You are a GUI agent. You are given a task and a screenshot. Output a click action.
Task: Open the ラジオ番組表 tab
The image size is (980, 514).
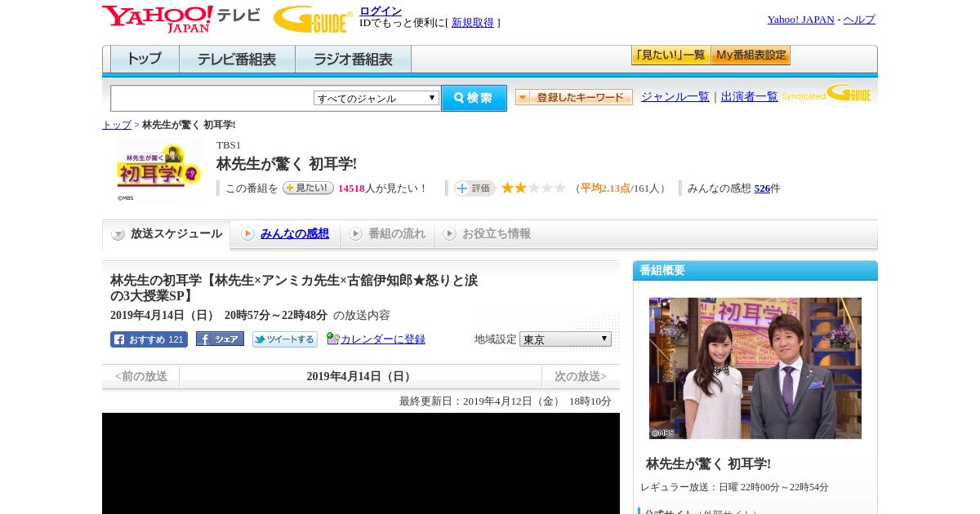[353, 59]
